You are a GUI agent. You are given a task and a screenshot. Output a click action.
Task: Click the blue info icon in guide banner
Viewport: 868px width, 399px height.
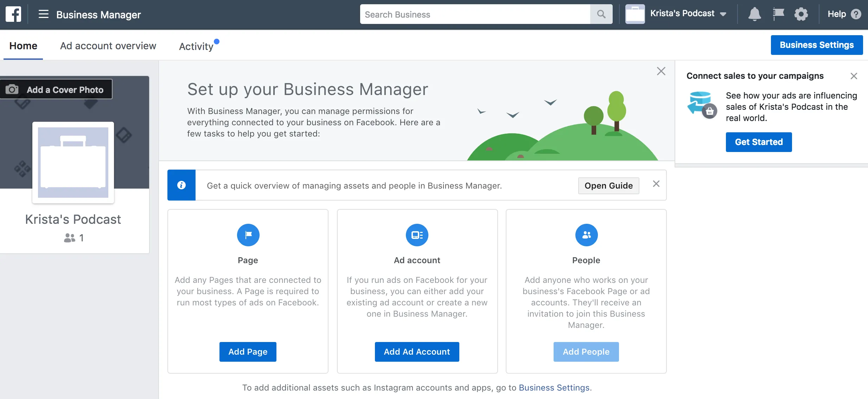(181, 185)
